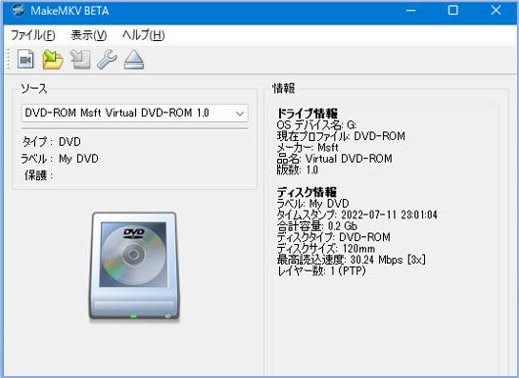Click the MakeMKV app icon in title bar
The height and width of the screenshot is (378, 519).
pyautogui.click(x=18, y=11)
